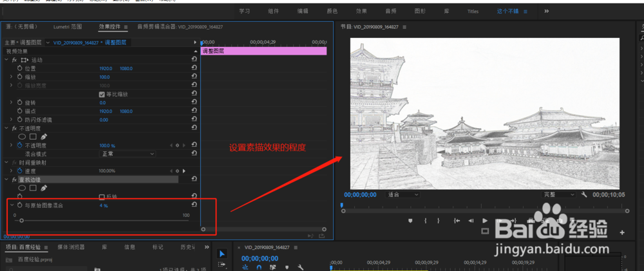Add marker in Program monitor
Screen dimensions: 644x271
click(x=410, y=221)
